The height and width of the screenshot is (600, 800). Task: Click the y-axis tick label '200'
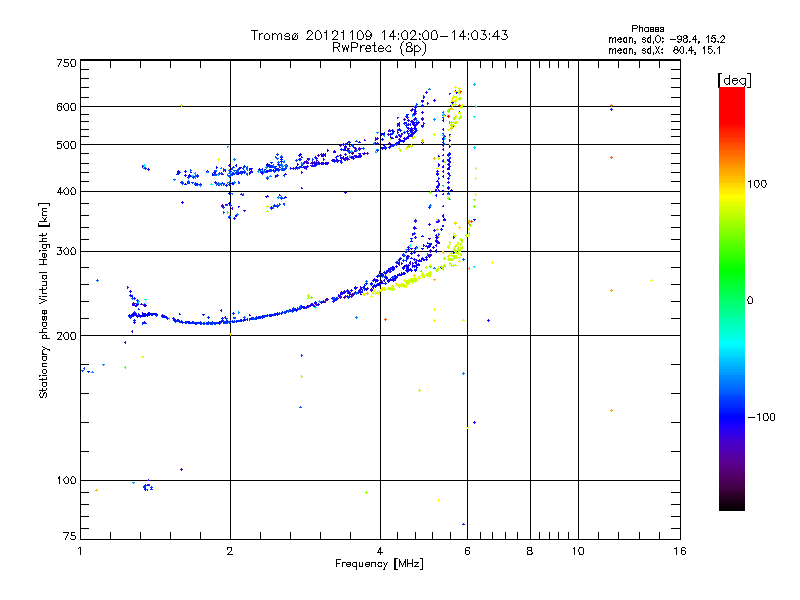(x=66, y=336)
